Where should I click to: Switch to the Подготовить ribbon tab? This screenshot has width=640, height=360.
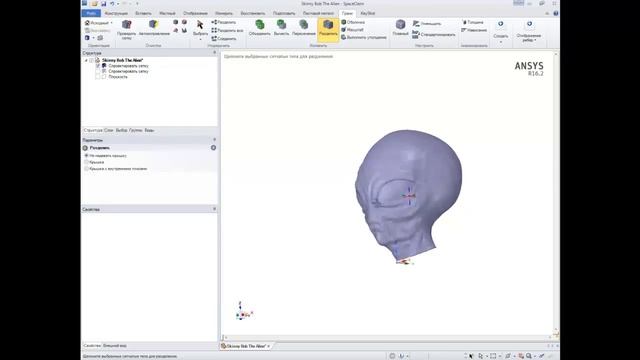284,13
